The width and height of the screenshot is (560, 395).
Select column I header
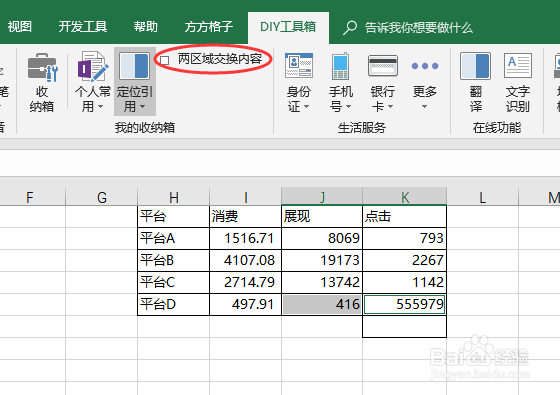[x=246, y=197]
